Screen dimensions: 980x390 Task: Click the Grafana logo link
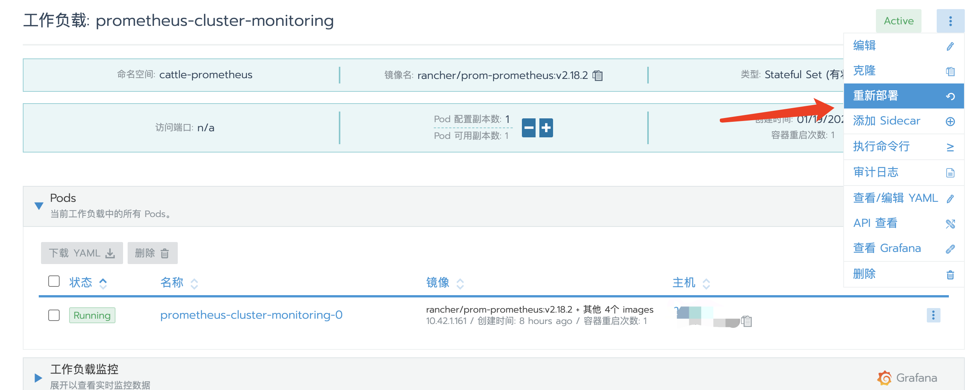pyautogui.click(x=907, y=378)
